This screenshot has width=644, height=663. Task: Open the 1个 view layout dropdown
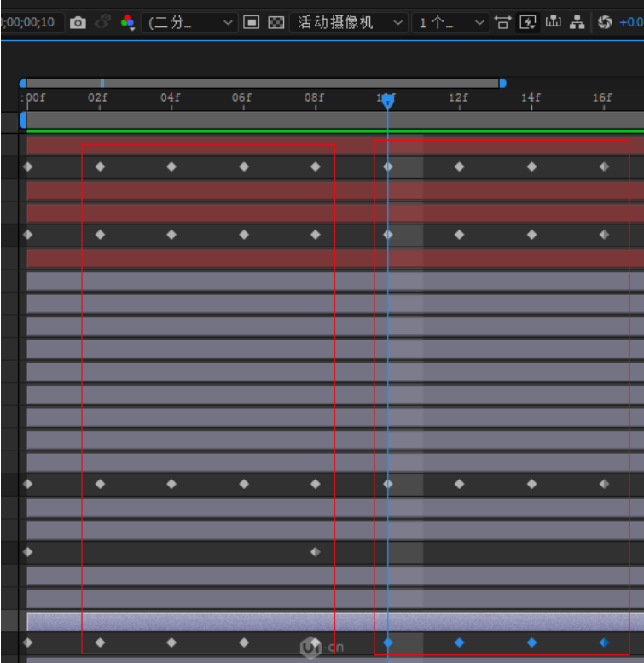pyautogui.click(x=450, y=22)
